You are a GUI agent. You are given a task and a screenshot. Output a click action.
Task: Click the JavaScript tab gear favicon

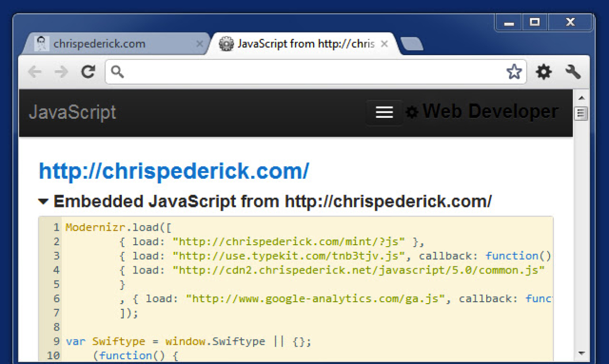coord(226,44)
